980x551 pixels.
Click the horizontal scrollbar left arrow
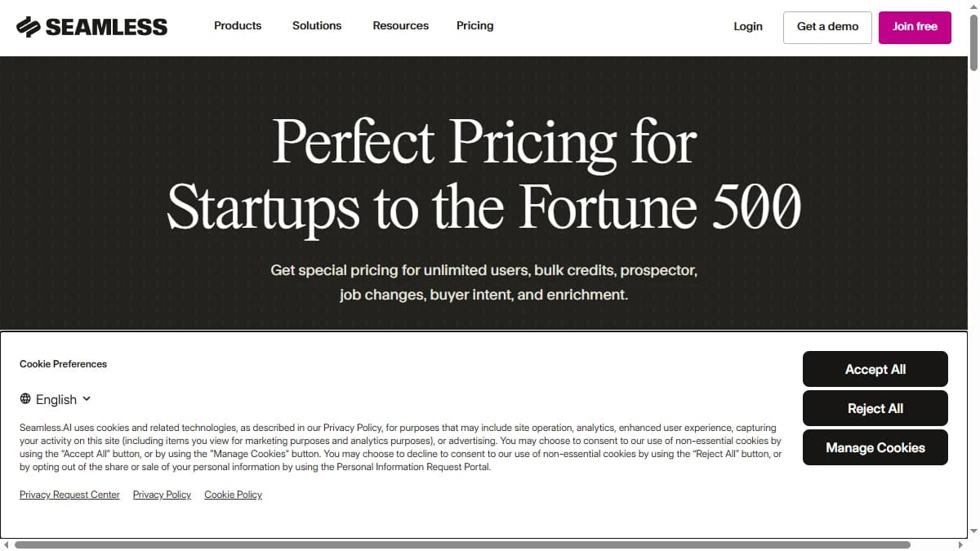(7, 544)
